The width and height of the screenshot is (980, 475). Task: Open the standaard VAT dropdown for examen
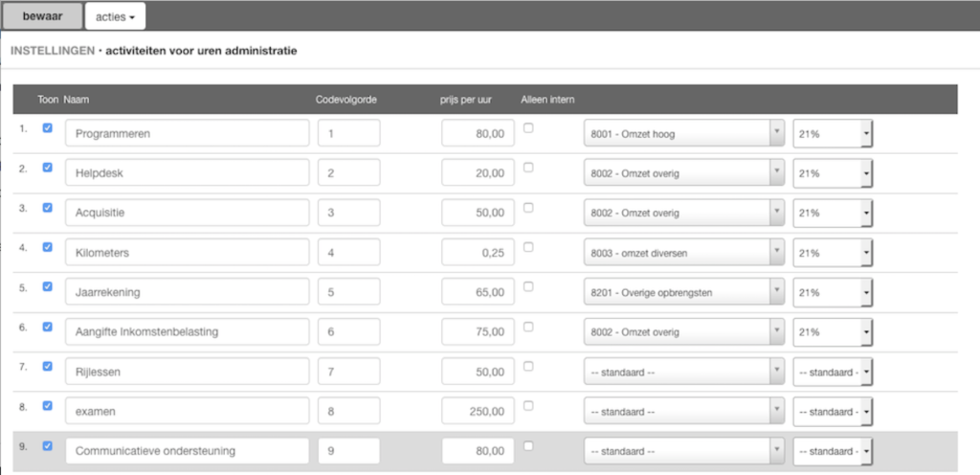(x=833, y=412)
